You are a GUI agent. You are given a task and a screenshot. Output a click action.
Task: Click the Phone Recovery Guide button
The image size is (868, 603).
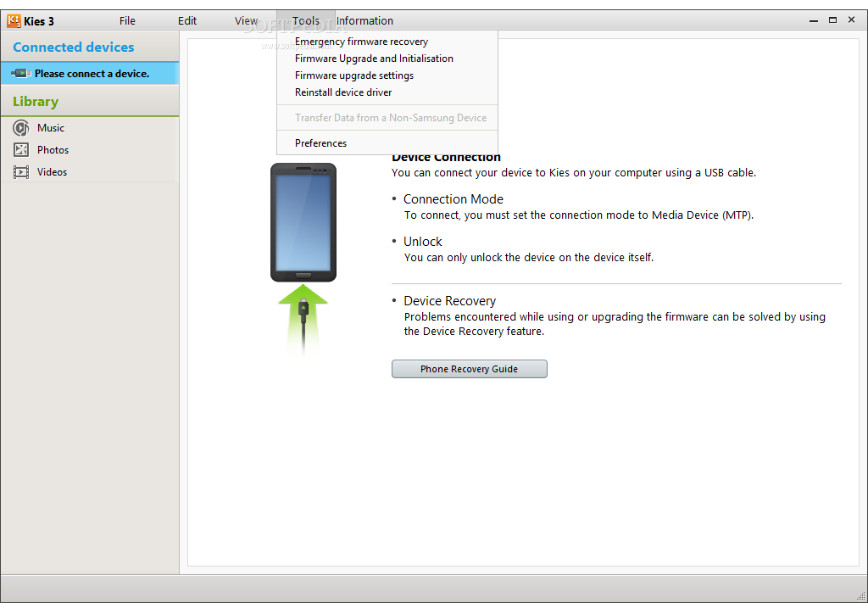tap(469, 368)
